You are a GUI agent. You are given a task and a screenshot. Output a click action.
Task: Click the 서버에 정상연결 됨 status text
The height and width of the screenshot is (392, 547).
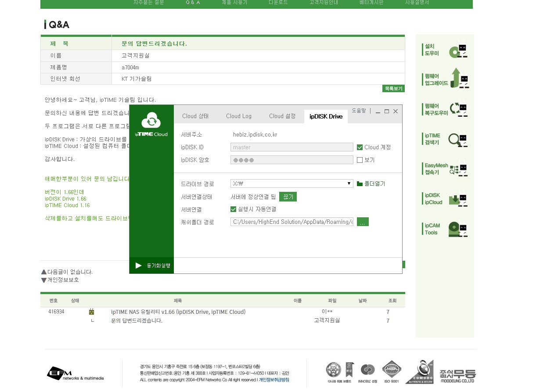[x=253, y=197]
